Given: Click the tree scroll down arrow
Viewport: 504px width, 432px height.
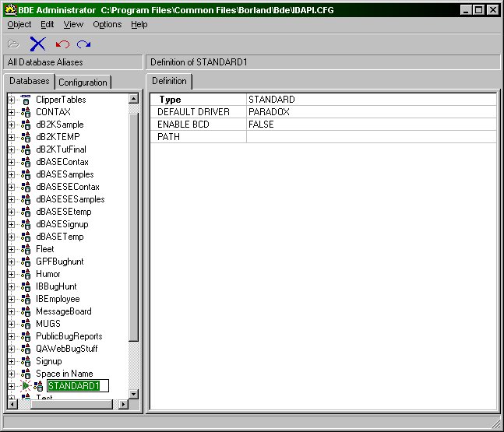Looking at the screenshot, I should (x=133, y=394).
